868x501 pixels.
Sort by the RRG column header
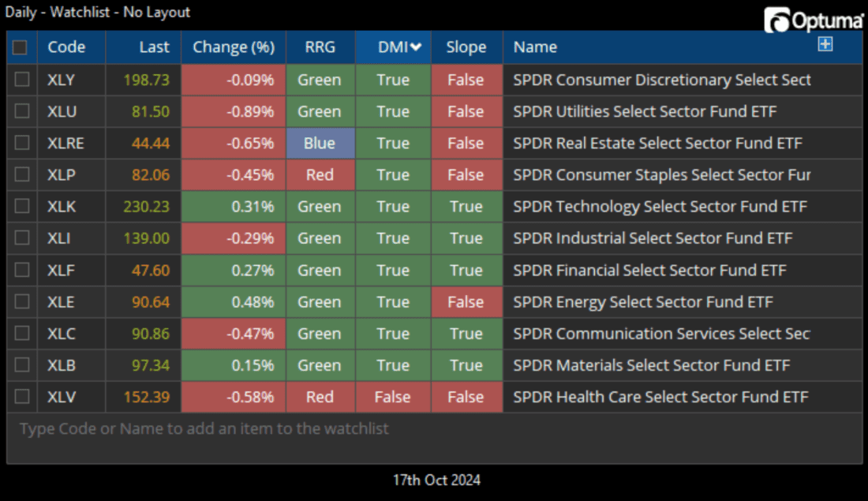pyautogui.click(x=320, y=47)
